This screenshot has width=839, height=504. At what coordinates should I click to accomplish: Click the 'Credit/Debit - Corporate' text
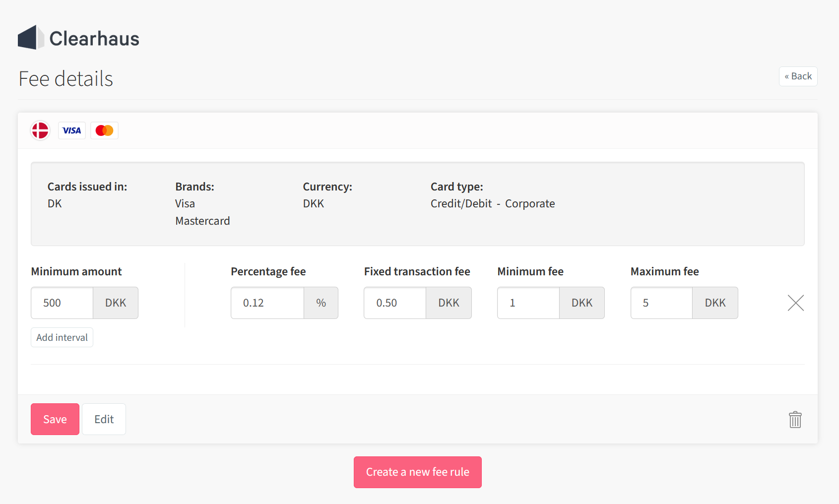pyautogui.click(x=493, y=203)
